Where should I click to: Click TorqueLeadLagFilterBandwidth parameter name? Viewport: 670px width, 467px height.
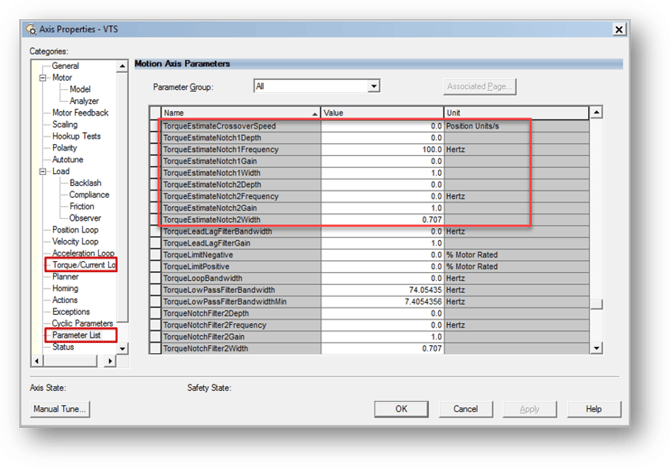tap(217, 231)
